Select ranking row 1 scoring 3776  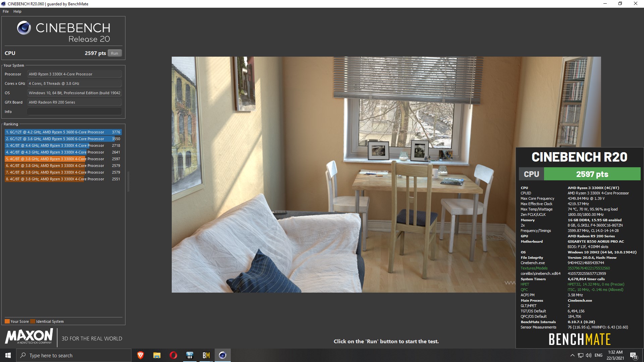coord(63,132)
